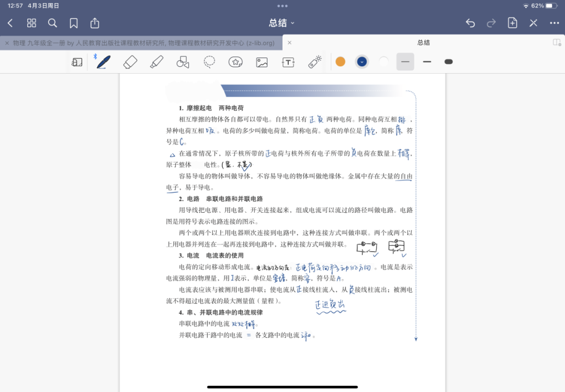
Task: Select the Text box tool
Action: click(x=288, y=62)
